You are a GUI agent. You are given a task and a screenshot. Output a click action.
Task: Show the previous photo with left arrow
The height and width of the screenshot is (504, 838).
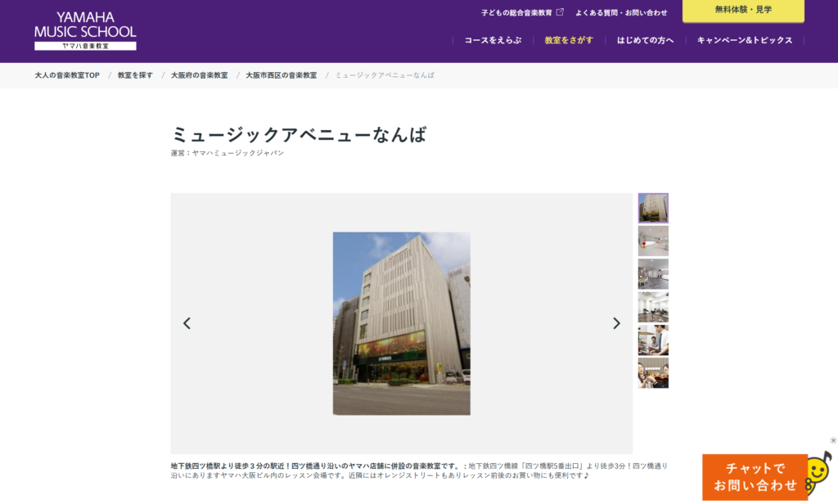(x=187, y=323)
